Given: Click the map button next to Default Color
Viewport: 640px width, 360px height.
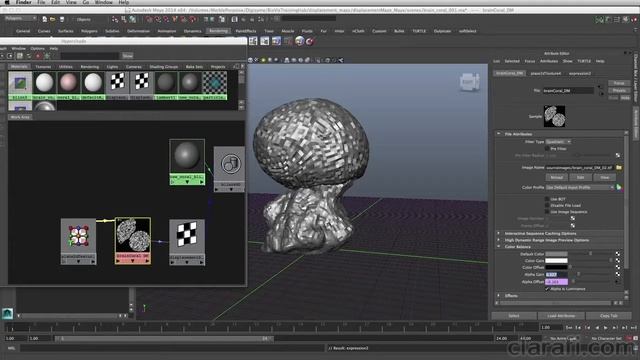Looking at the screenshot, I should [618, 254].
